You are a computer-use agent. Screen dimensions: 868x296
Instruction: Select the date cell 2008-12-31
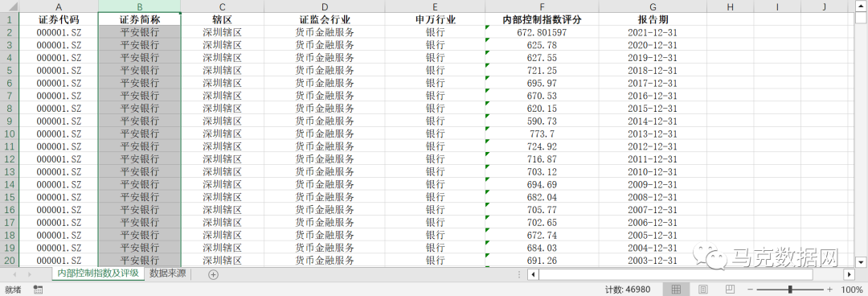click(653, 197)
